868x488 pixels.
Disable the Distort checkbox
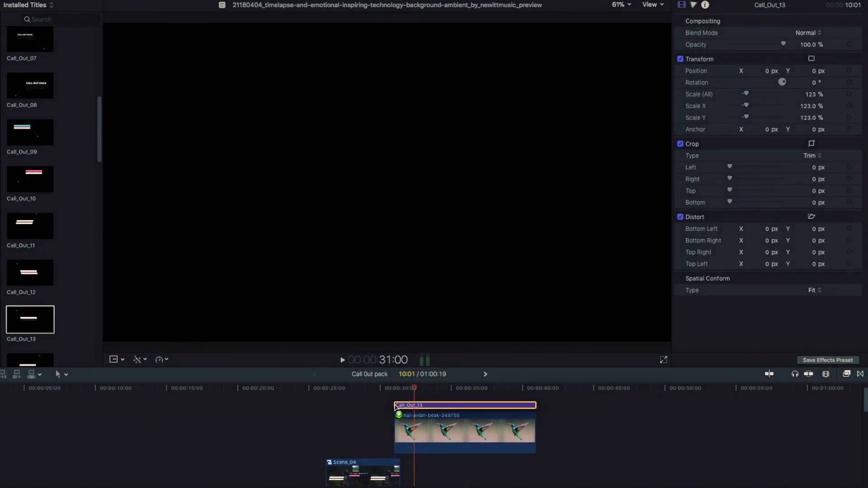(680, 217)
